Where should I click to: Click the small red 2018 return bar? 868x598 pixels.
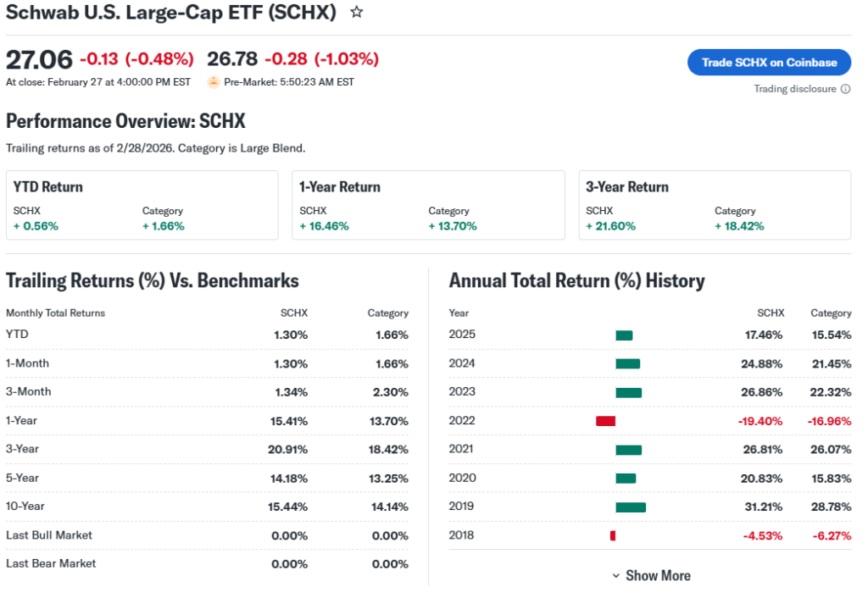tap(613, 535)
